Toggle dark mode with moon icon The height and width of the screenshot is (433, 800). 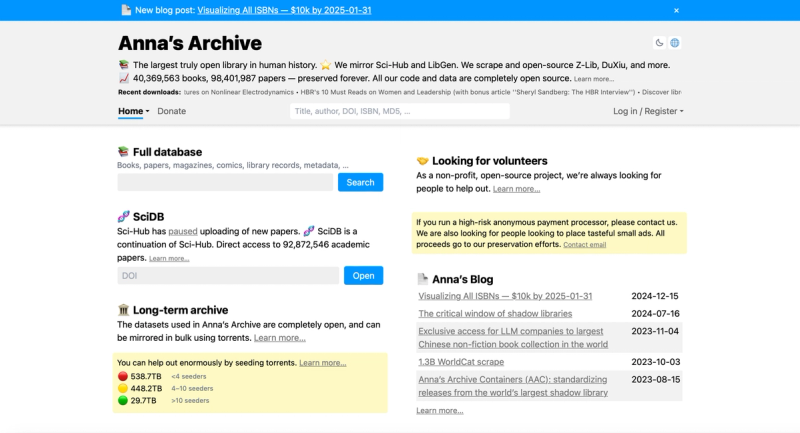659,43
